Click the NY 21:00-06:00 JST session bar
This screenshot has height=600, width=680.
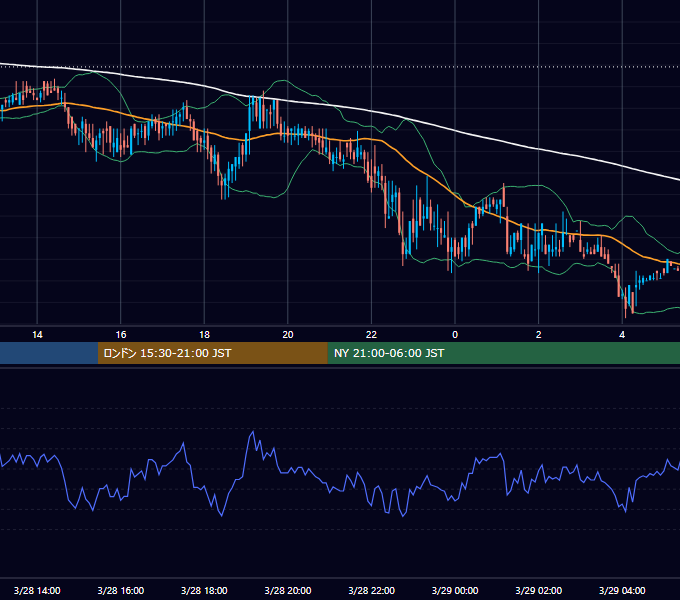pyautogui.click(x=503, y=353)
